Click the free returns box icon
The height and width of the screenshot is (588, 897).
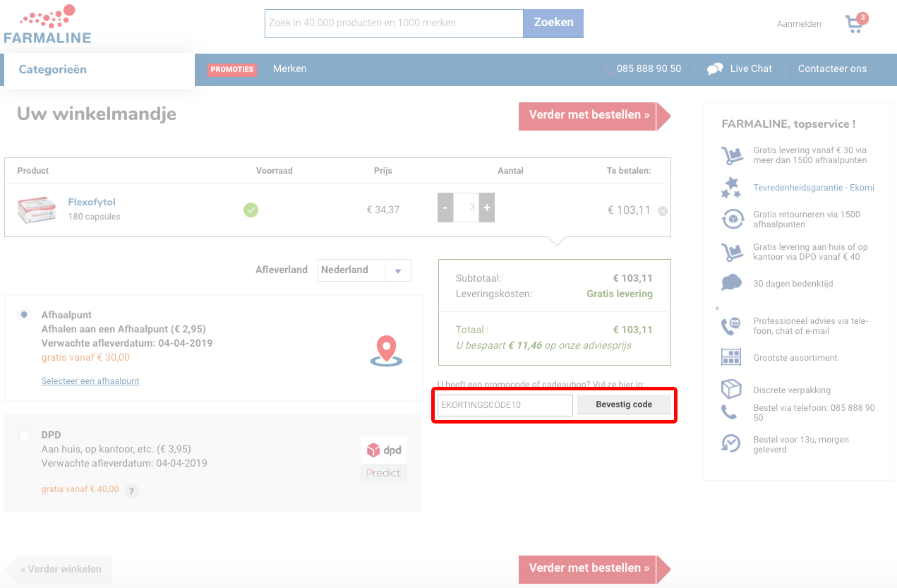(732, 220)
